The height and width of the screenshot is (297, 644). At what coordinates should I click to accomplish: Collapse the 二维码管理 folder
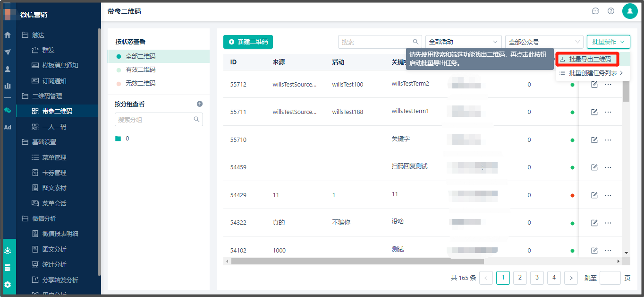pyautogui.click(x=42, y=96)
